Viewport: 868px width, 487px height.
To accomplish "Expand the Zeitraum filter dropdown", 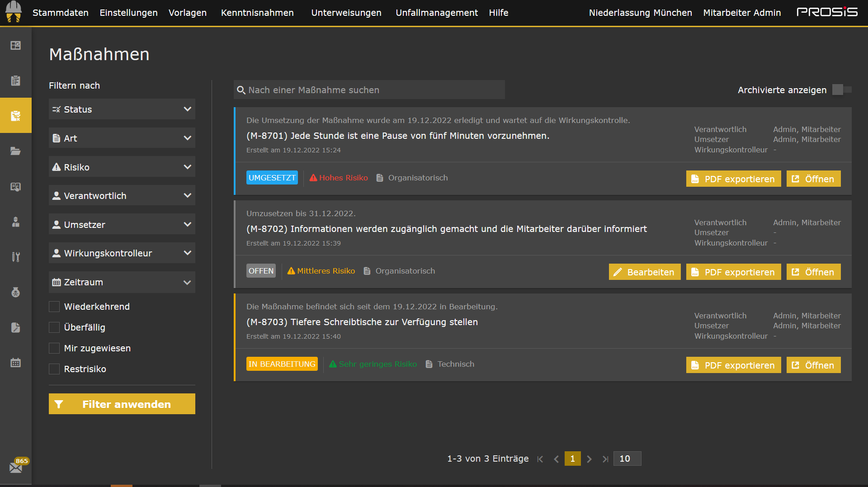I will pos(122,282).
